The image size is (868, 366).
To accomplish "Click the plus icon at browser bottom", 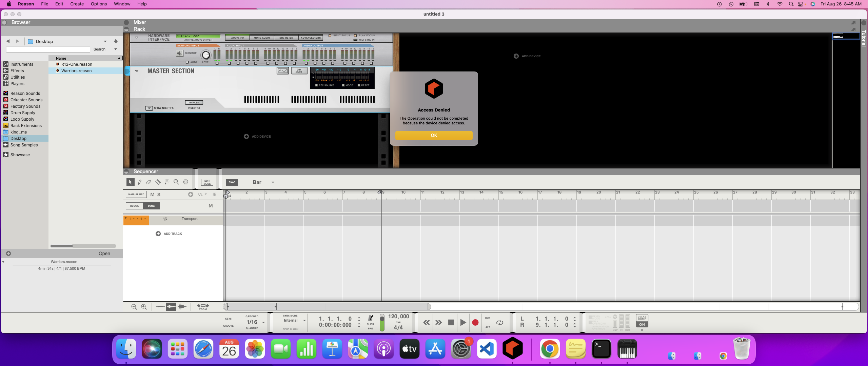I will click(8, 253).
